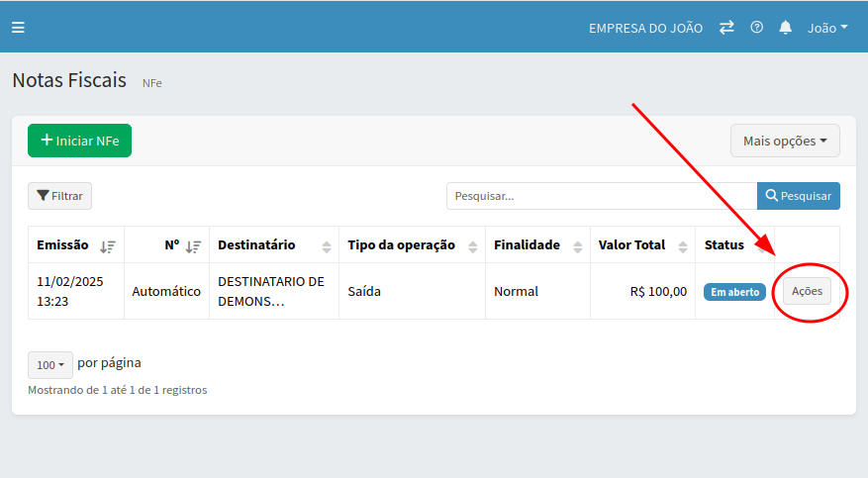This screenshot has width=868, height=478.
Task: Click the switch company arrows icon
Action: tap(726, 28)
